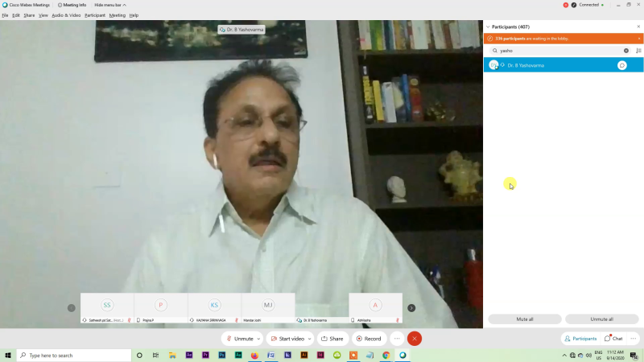Click the Share content button
The image size is (644, 362).
[332, 339]
